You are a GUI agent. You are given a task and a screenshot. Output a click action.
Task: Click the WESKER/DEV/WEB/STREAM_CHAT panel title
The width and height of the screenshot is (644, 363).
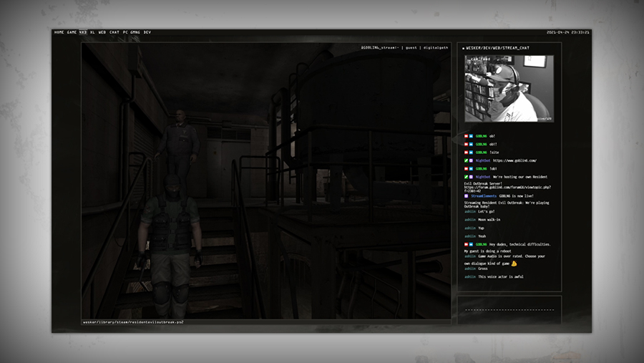(497, 49)
